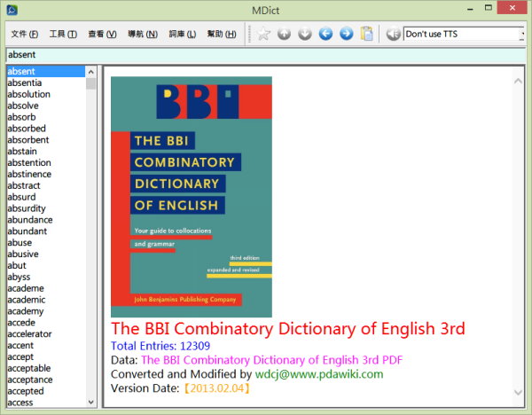The height and width of the screenshot is (415, 532).
Task: Choose abundance from the word list
Action: (30, 220)
